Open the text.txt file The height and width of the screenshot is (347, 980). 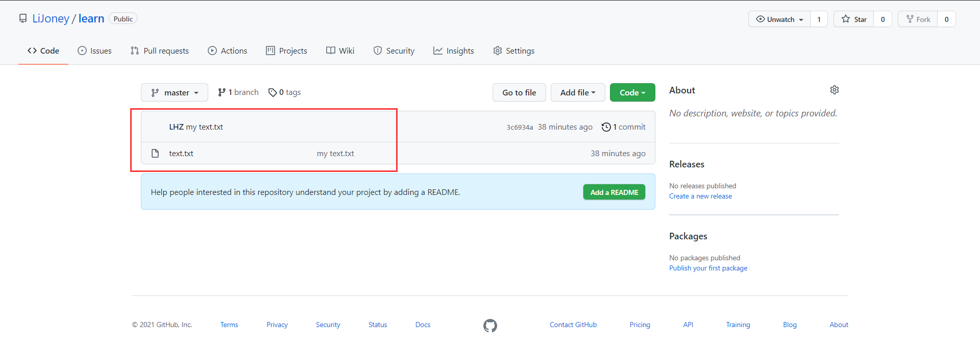click(x=181, y=154)
